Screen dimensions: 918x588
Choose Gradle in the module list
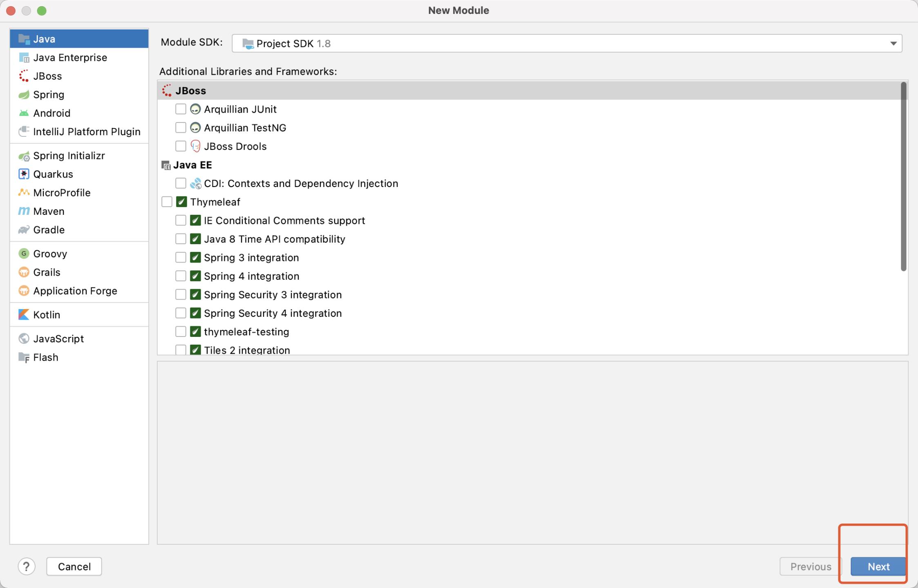79,230
